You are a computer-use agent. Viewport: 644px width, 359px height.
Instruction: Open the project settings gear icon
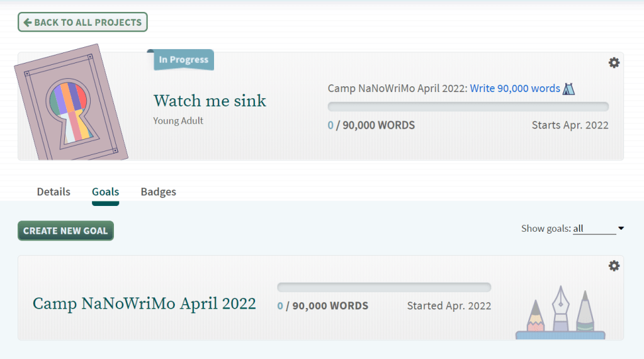(x=614, y=62)
